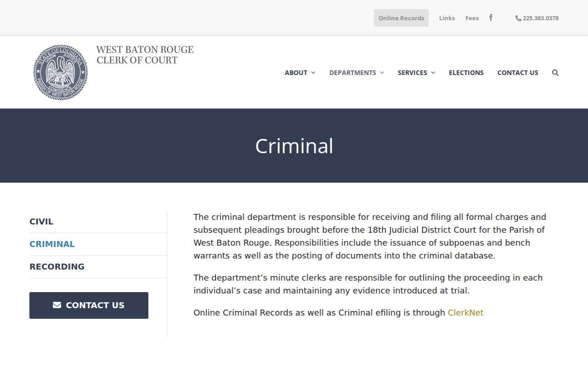Follow the ClerkNet link
This screenshot has height=368, width=588.
coord(465,313)
